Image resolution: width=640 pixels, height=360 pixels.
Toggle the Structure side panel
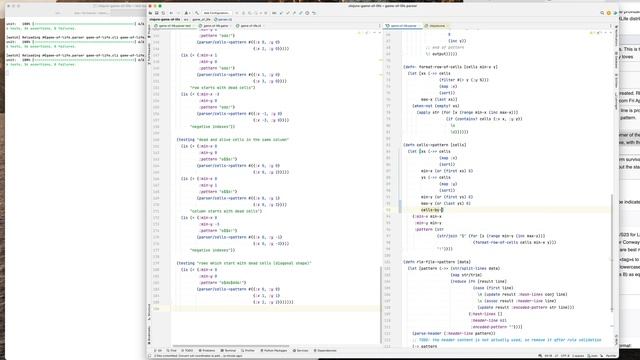coord(149,311)
